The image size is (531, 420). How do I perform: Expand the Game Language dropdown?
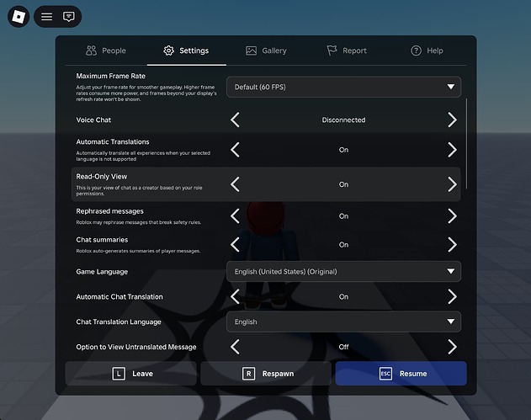tap(343, 271)
